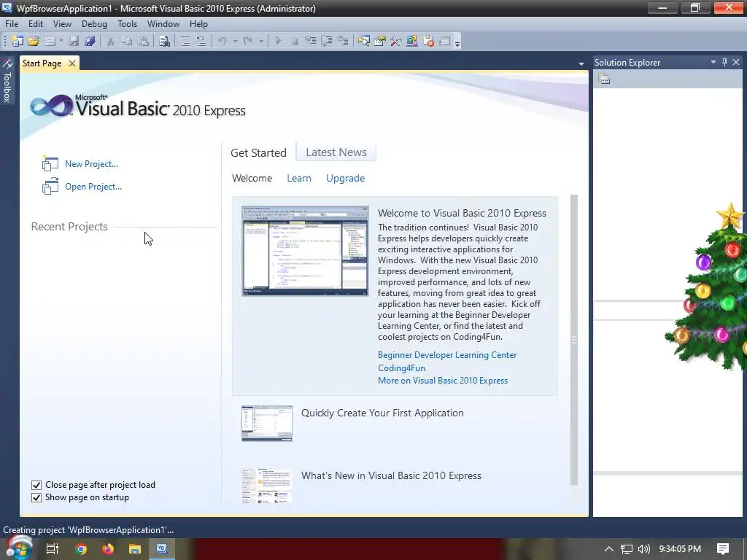Open Beginner Developer Learning Center link
Viewport: 747px width, 560px height.
pos(447,355)
